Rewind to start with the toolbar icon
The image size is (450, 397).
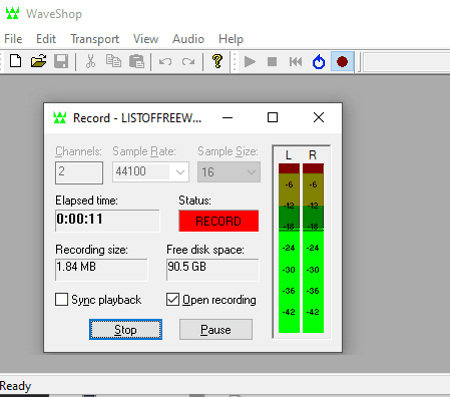point(295,62)
